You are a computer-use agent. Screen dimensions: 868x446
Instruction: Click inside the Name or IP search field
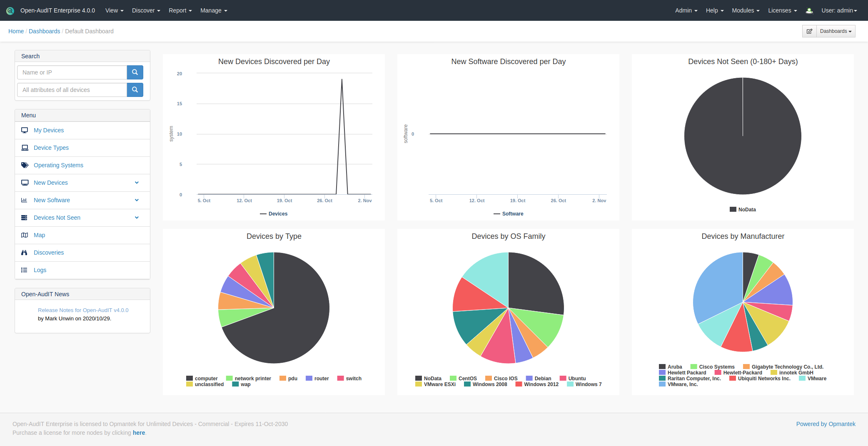pyautogui.click(x=72, y=72)
